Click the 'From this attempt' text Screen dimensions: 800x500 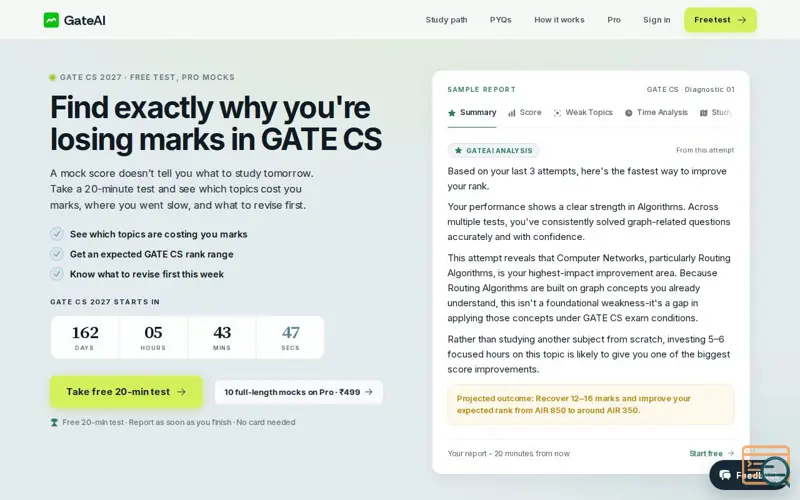(x=705, y=150)
